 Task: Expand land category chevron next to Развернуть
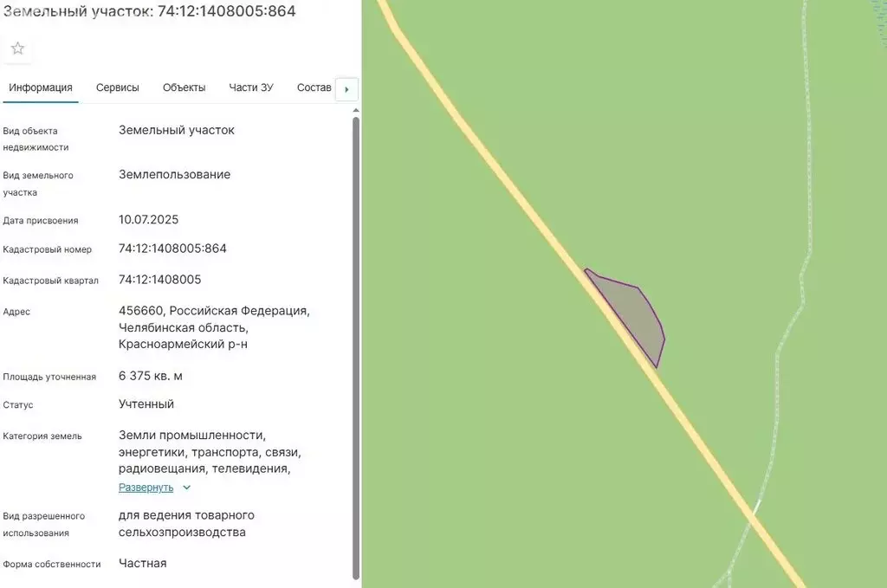click(x=187, y=488)
